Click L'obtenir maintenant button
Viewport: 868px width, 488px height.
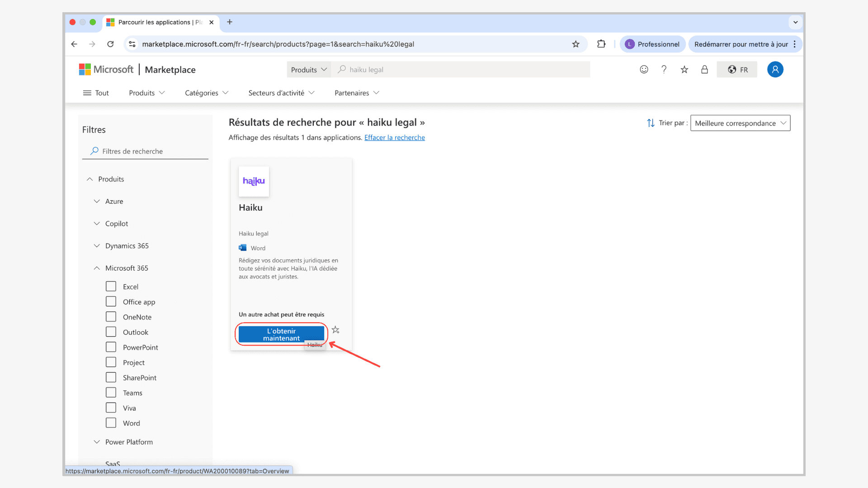pos(281,334)
